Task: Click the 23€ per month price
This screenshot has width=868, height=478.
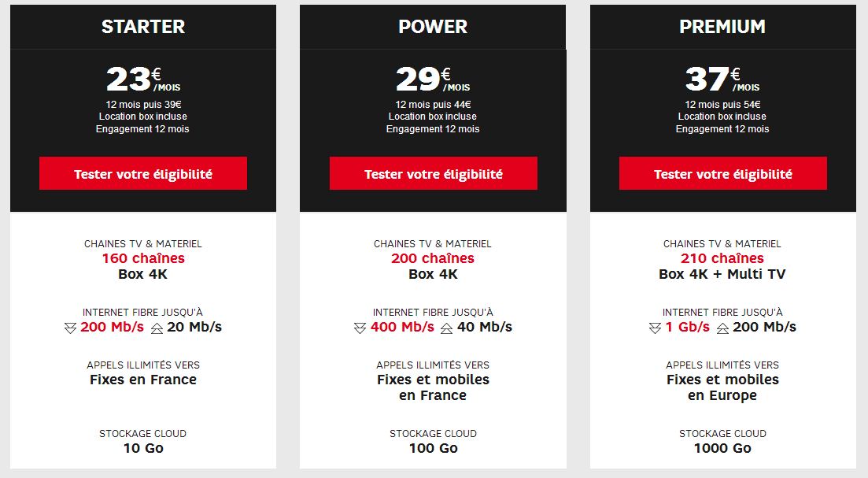Action: (x=143, y=80)
